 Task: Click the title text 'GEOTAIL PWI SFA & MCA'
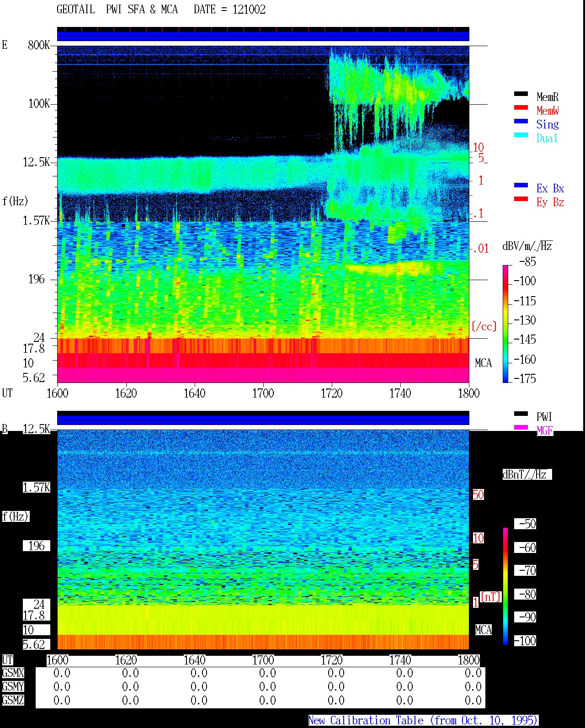point(117,10)
